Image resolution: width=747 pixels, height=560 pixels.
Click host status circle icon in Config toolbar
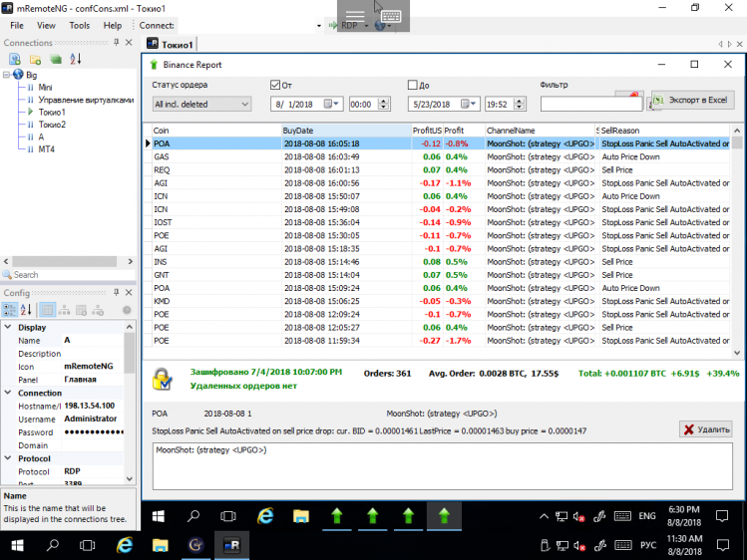coord(127,310)
